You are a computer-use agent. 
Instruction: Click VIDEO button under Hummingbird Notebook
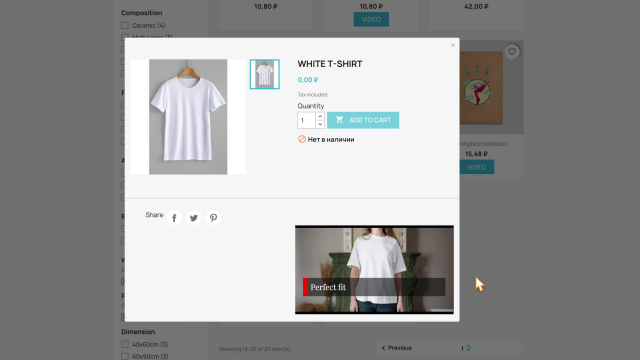477,167
